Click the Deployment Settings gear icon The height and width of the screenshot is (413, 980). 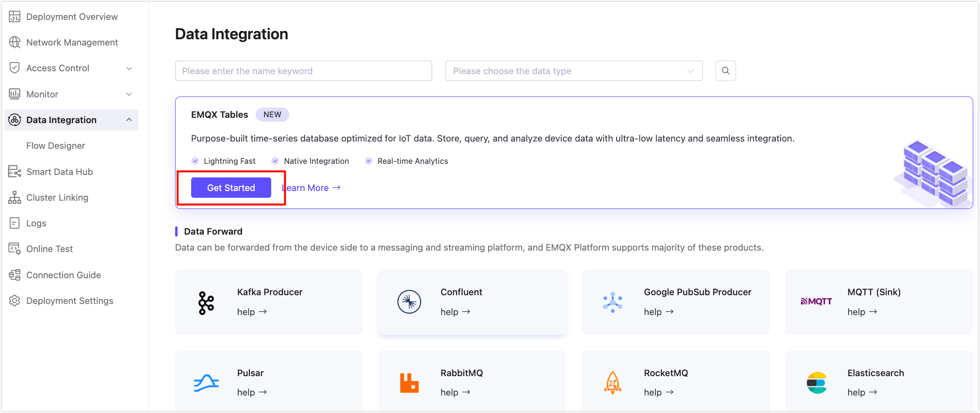click(x=15, y=301)
